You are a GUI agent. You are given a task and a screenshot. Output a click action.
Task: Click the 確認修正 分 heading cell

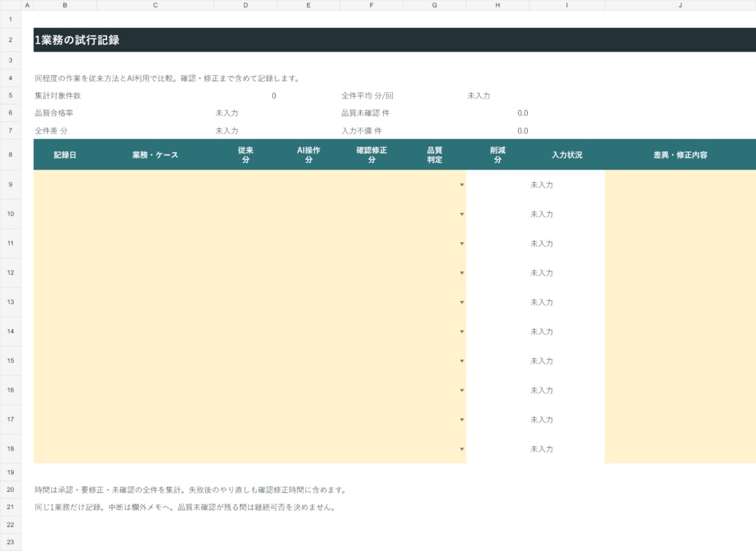pos(371,155)
